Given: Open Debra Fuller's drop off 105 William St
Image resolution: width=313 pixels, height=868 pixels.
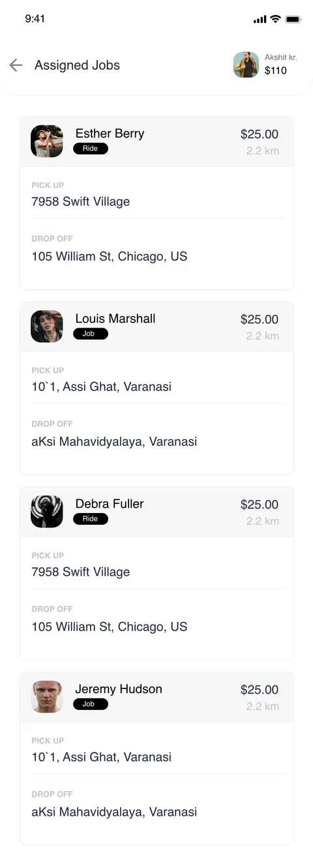Looking at the screenshot, I should click(110, 627).
